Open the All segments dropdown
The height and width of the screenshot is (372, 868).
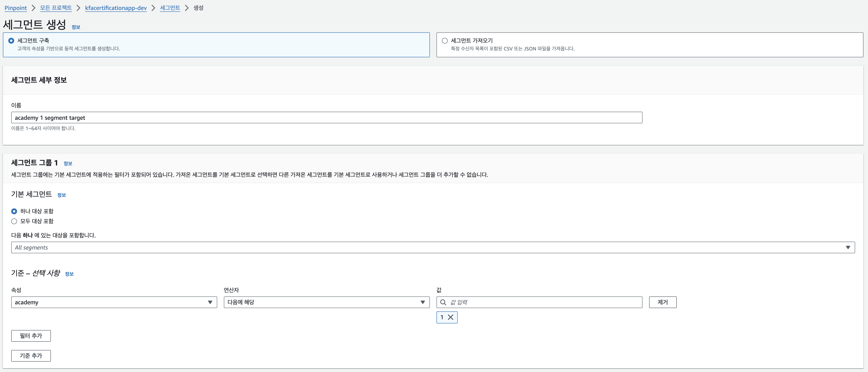(x=433, y=247)
